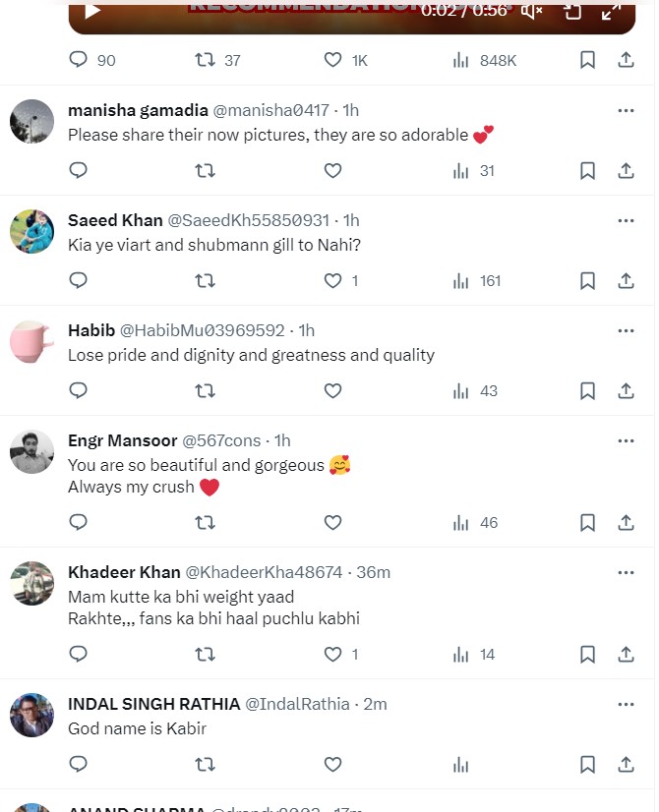The image size is (659, 812).
Task: Reply to manisha gamadia's comment
Action: click(x=79, y=170)
